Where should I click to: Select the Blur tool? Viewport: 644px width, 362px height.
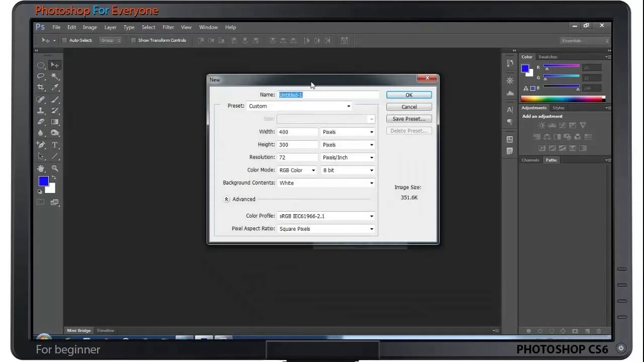(41, 133)
